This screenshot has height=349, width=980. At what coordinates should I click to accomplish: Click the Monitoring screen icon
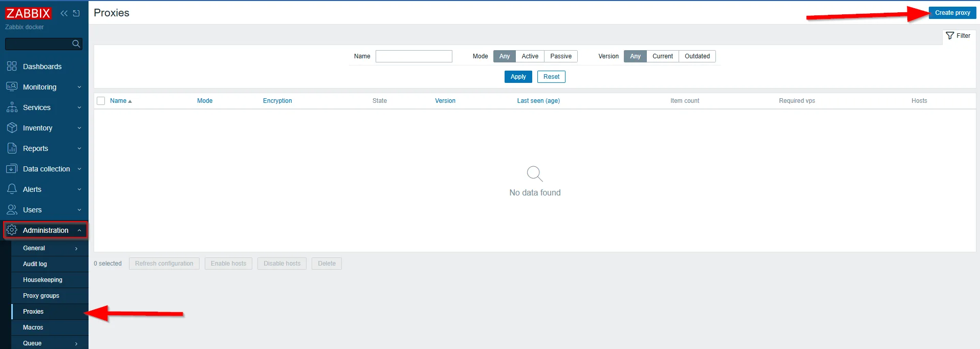point(12,87)
